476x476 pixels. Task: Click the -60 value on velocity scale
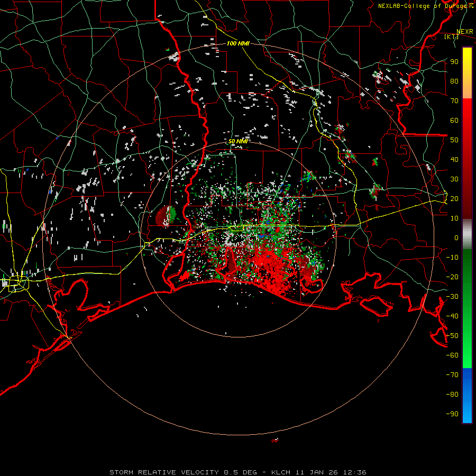tap(452, 355)
